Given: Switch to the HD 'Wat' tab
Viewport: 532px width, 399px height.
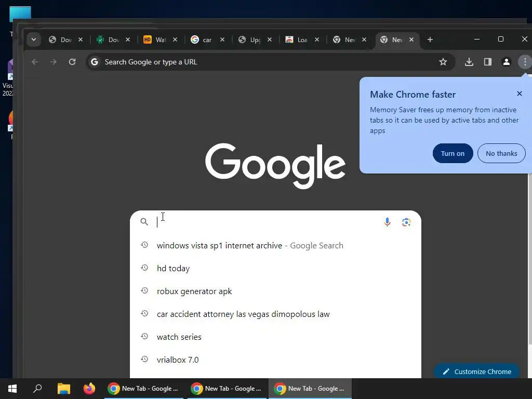Looking at the screenshot, I should [x=160, y=39].
